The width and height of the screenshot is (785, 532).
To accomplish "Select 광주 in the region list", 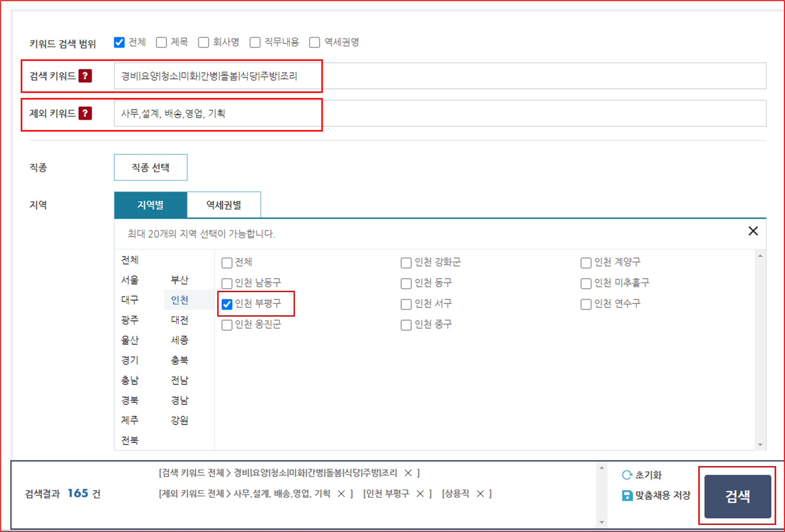I will [130, 320].
